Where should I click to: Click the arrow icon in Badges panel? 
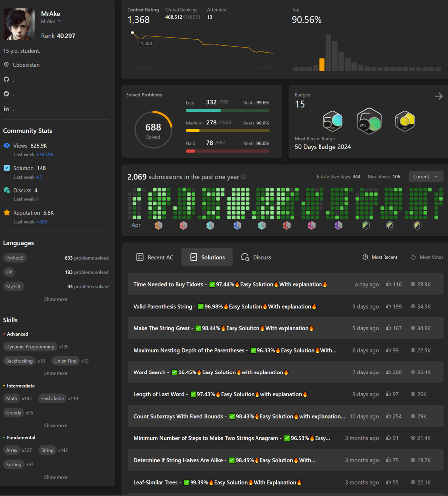click(438, 96)
